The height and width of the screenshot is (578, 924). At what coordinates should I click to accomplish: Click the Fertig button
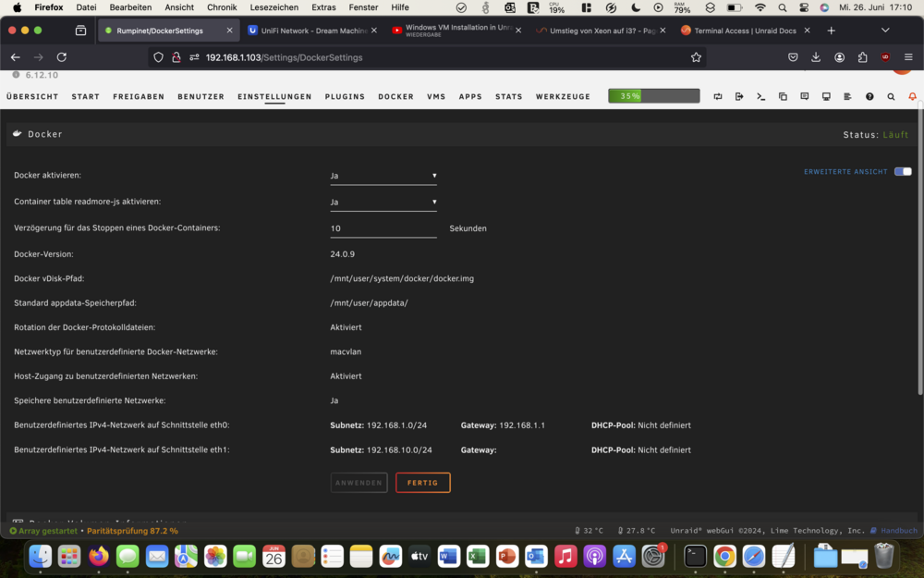tap(423, 483)
